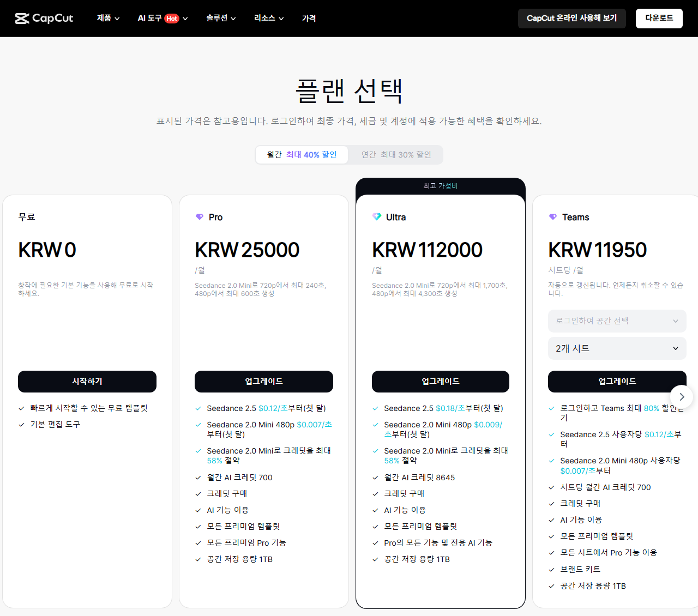Expand the AI 도구 menu
The image size is (698, 616).
(x=163, y=19)
